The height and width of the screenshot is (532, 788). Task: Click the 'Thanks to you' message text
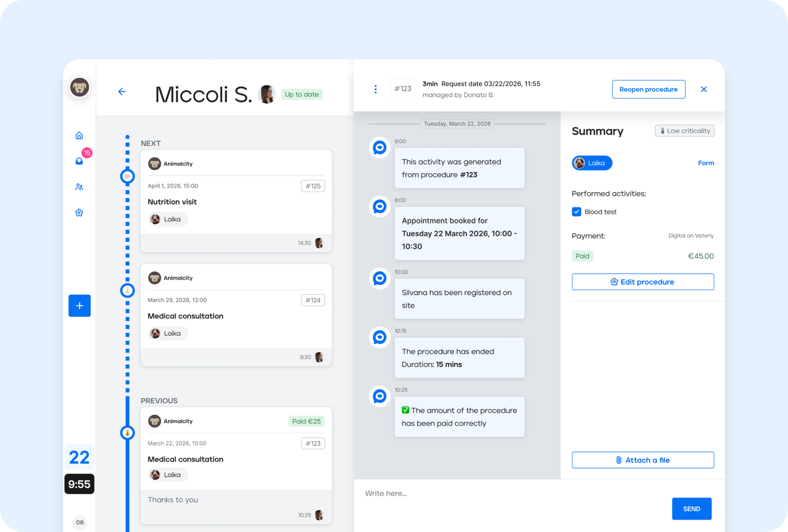pyautogui.click(x=173, y=500)
